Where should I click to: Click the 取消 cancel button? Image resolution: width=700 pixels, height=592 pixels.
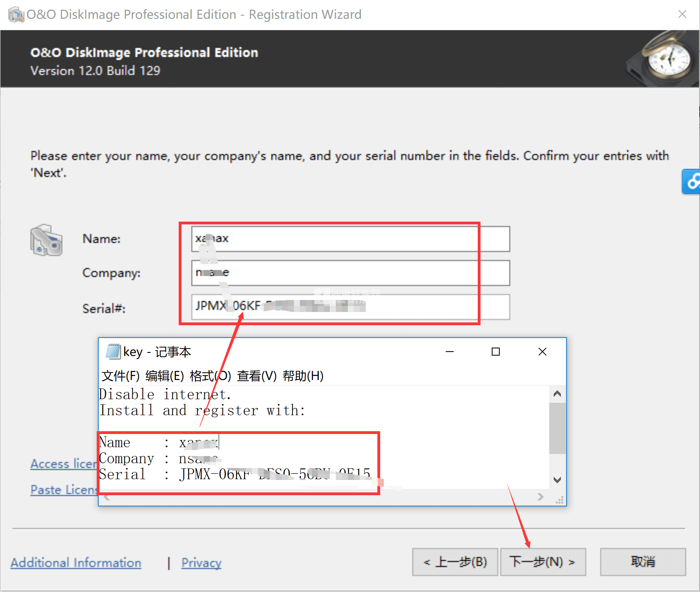[643, 562]
